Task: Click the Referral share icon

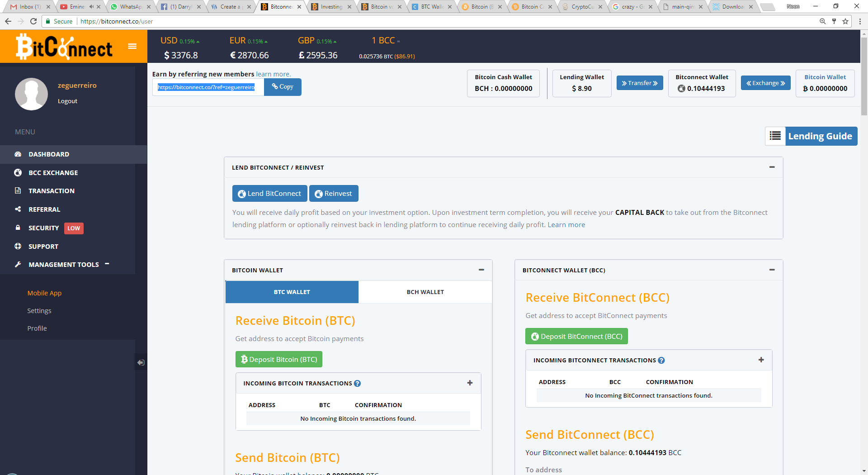Action: click(18, 209)
